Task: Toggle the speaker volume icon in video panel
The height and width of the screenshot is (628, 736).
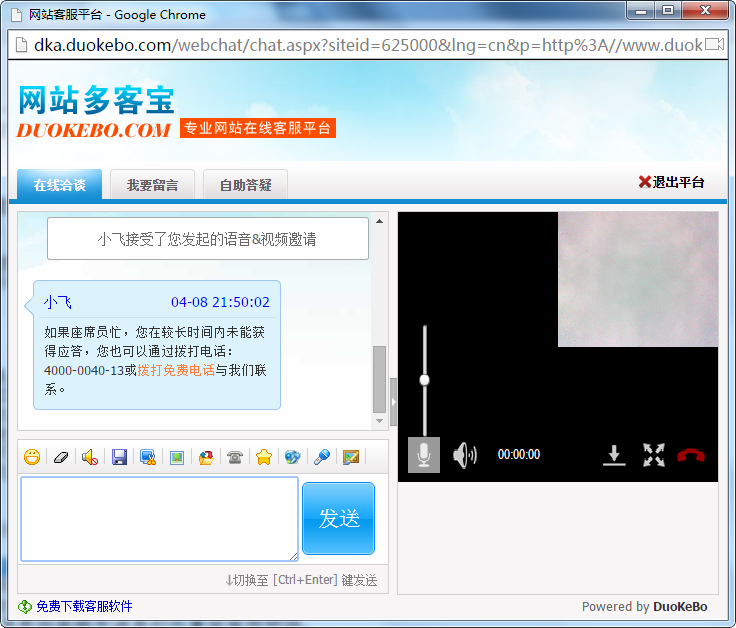Action: point(465,455)
